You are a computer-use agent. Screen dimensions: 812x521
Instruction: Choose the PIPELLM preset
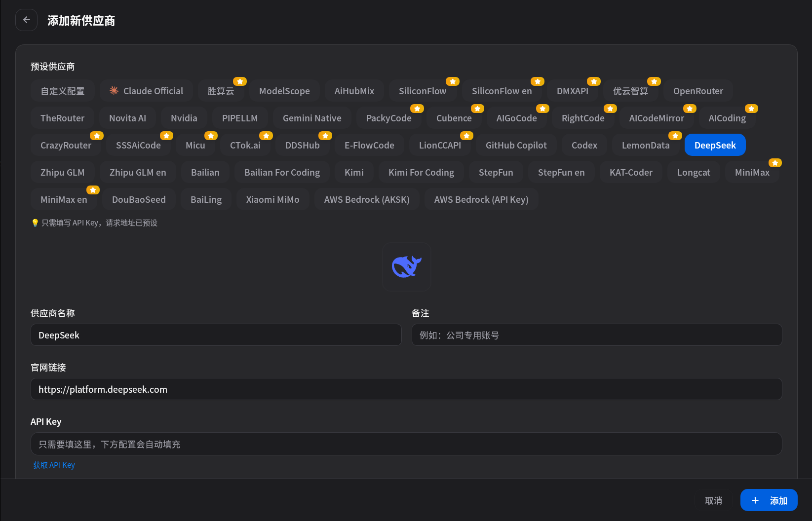pos(240,118)
